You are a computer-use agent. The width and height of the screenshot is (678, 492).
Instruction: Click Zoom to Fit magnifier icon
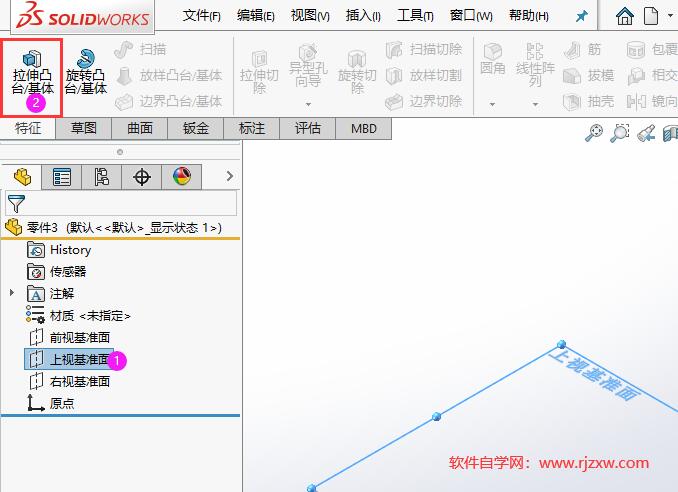tap(594, 133)
